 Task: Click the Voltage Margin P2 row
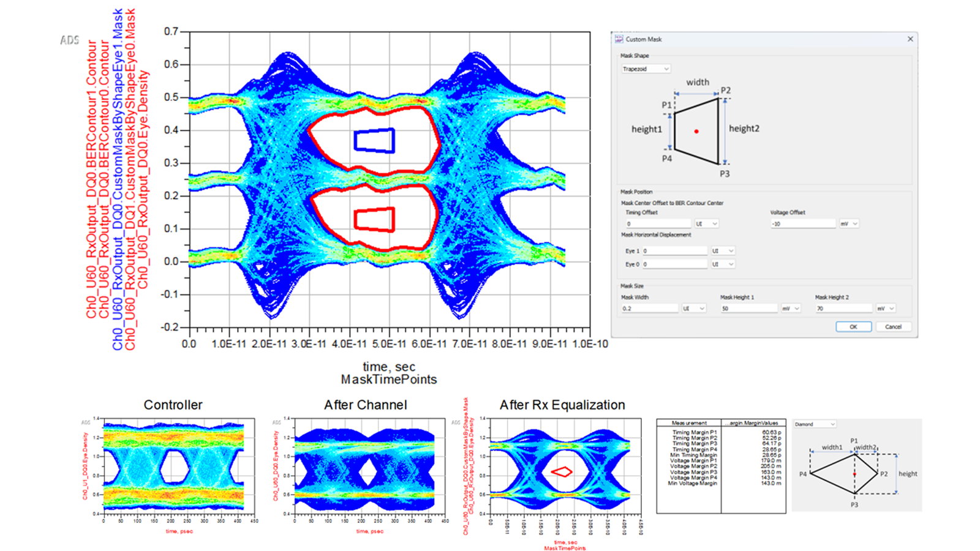click(721, 466)
